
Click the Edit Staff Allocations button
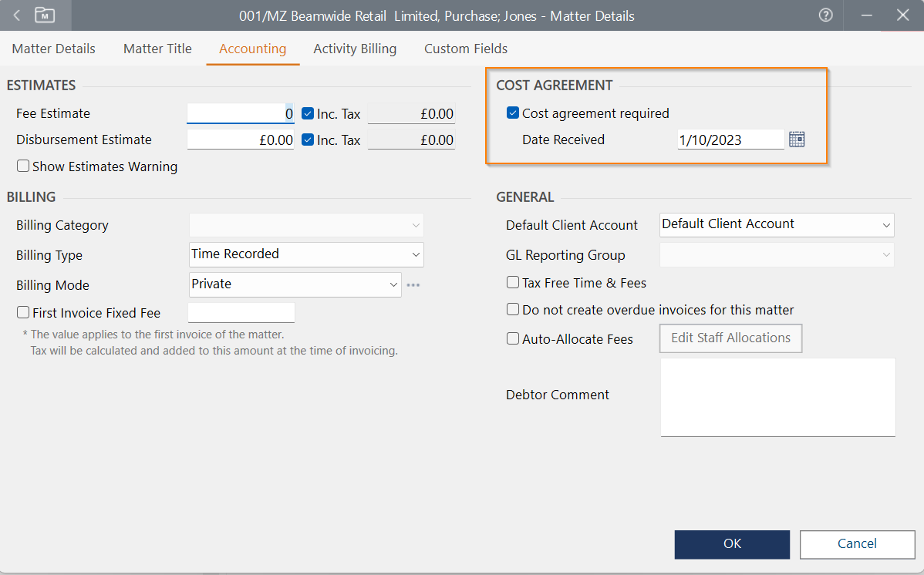pyautogui.click(x=730, y=338)
